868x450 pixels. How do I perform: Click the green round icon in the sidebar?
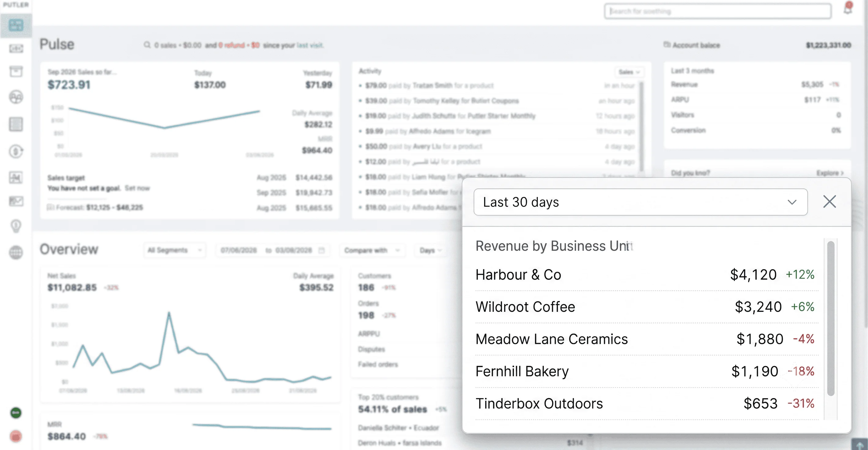coord(16,413)
